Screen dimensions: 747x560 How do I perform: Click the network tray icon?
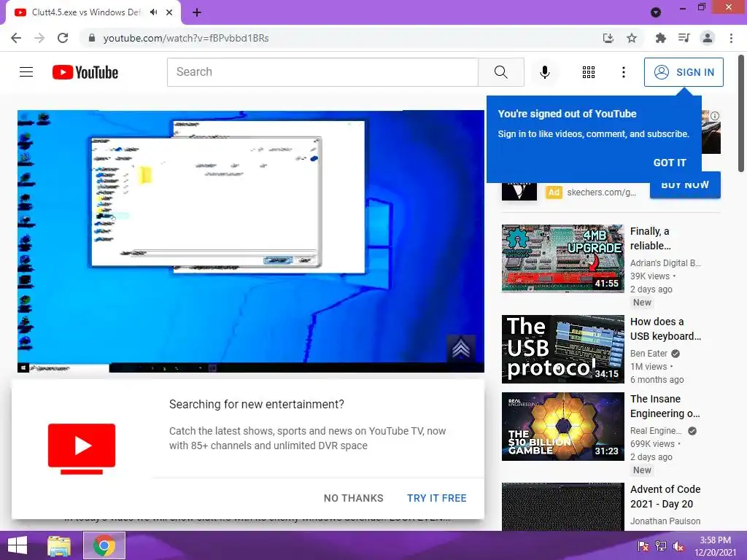pos(661,546)
